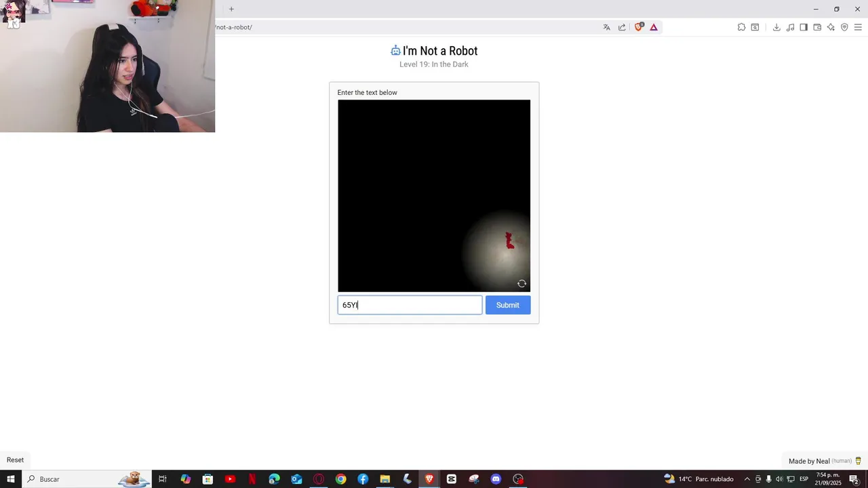Screen dimensions: 868x488
Task: Open YouTube from the taskbar
Action: coord(230,479)
